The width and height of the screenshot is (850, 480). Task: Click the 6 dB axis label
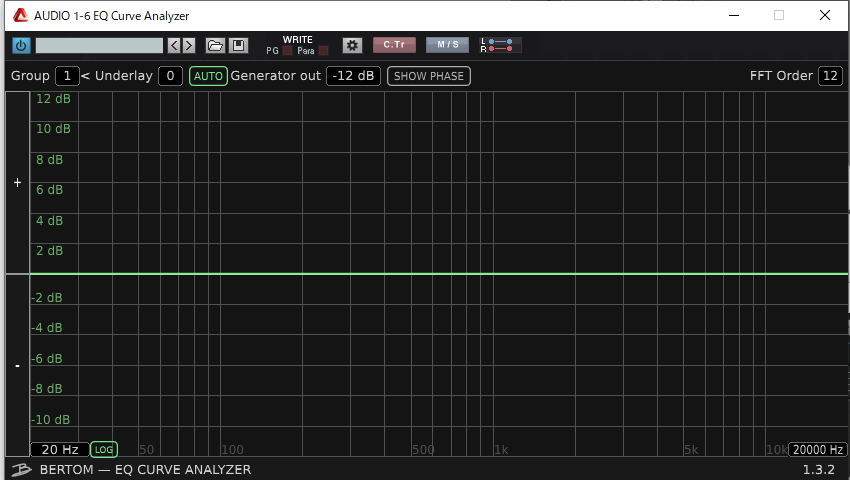click(49, 190)
